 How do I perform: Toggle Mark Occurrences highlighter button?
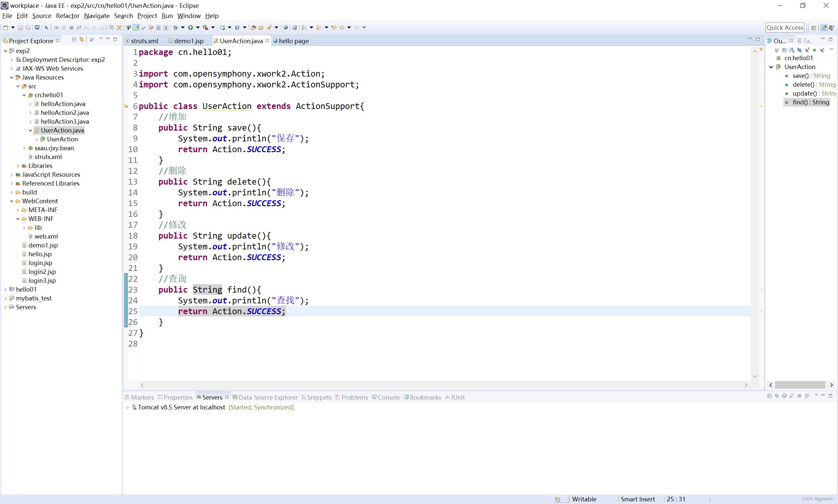point(136,27)
